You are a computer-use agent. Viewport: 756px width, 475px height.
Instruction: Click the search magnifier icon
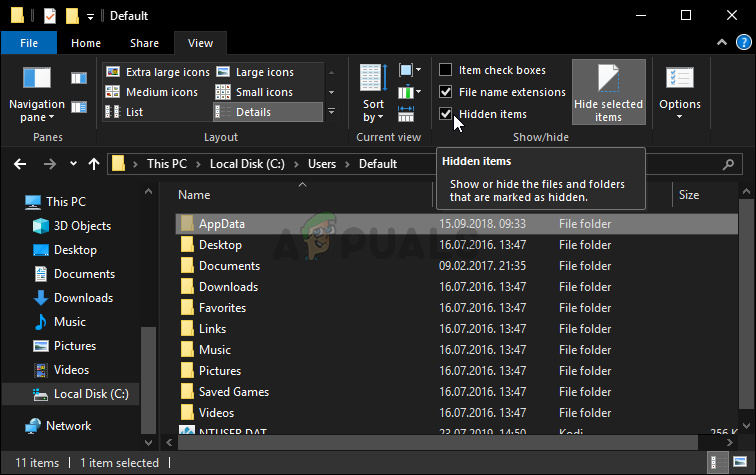(x=729, y=164)
